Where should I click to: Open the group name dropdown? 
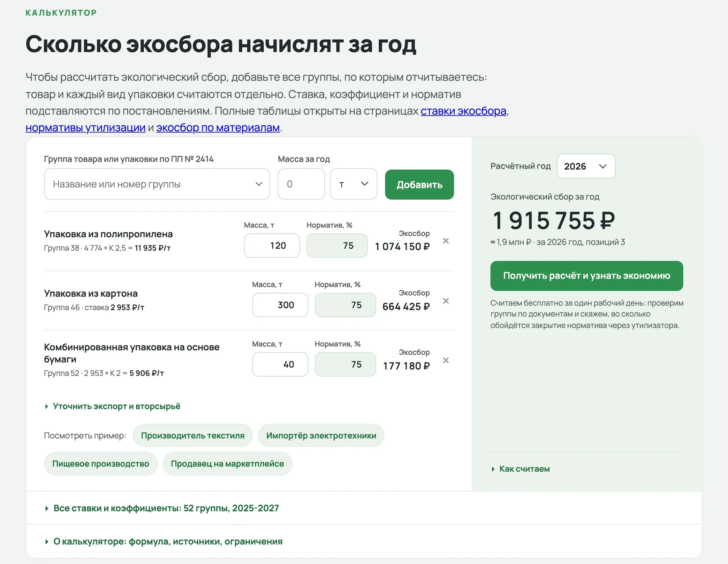point(157,184)
